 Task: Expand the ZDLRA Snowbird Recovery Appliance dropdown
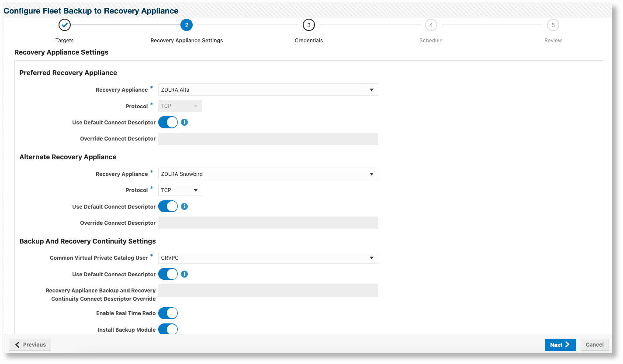click(x=268, y=174)
